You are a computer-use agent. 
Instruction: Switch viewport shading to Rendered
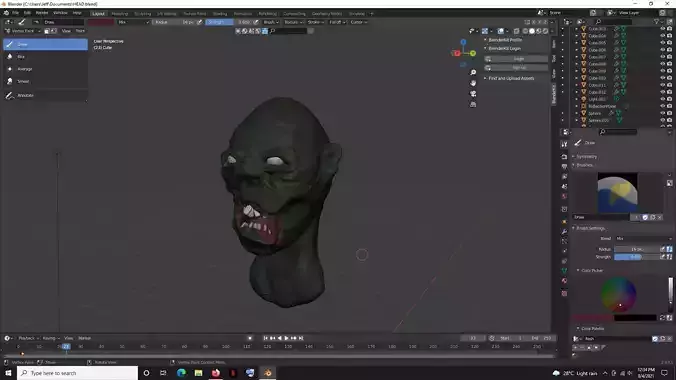click(545, 31)
